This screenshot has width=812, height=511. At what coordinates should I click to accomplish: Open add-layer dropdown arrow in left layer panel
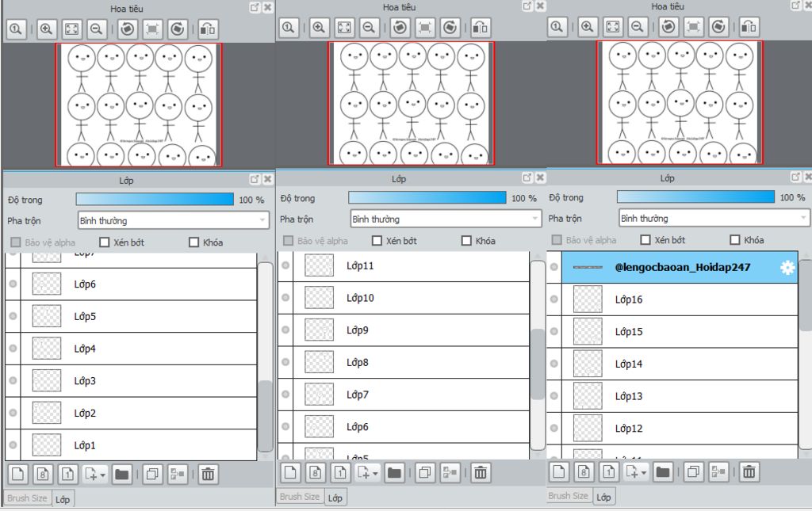102,475
